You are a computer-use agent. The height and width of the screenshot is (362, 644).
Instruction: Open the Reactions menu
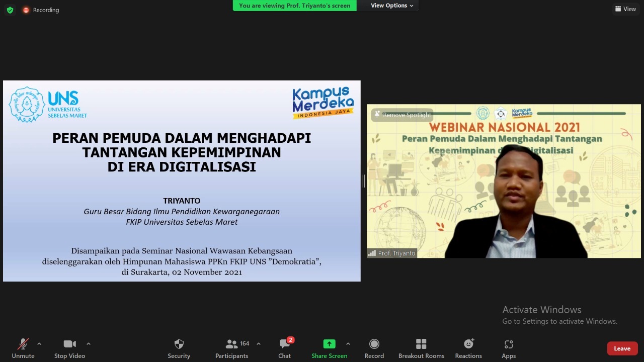pyautogui.click(x=468, y=348)
